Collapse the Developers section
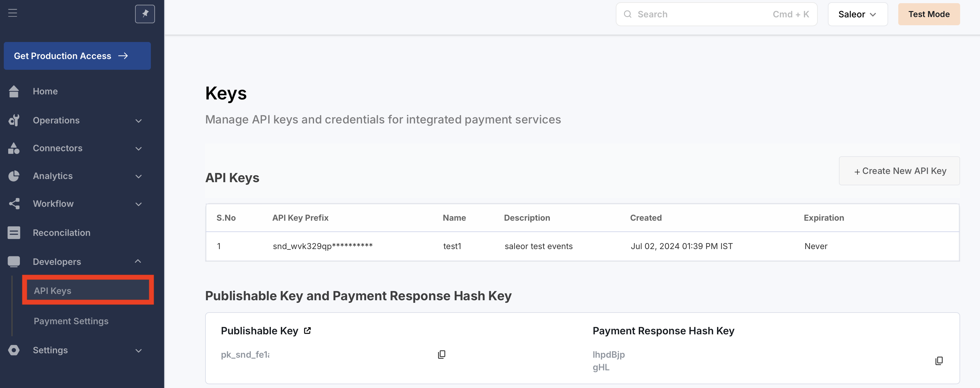This screenshot has height=388, width=980. coord(138,261)
